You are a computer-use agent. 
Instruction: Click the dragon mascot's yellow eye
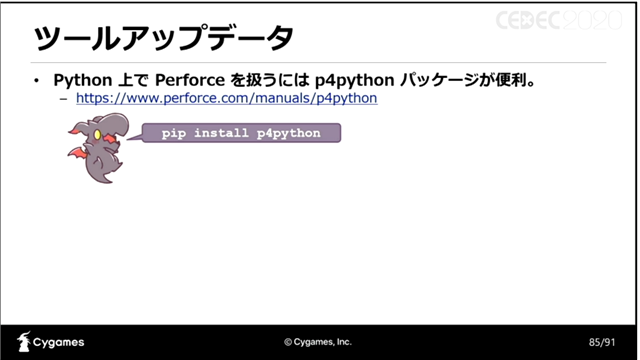click(97, 134)
